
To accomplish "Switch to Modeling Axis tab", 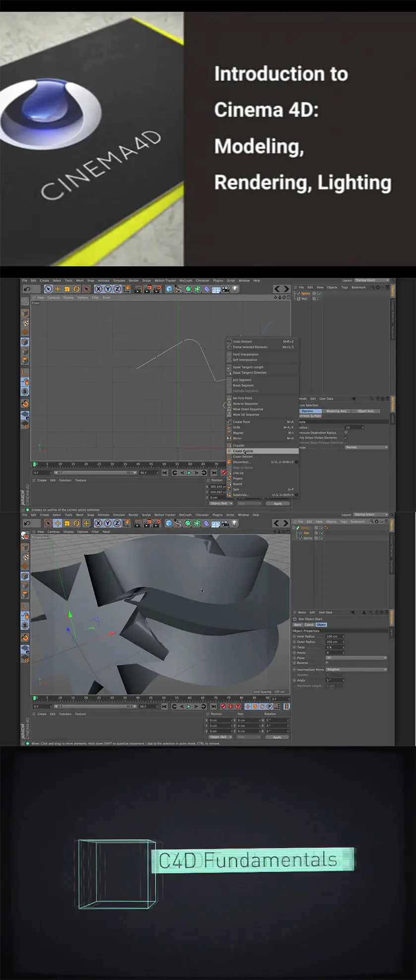I will point(336,411).
